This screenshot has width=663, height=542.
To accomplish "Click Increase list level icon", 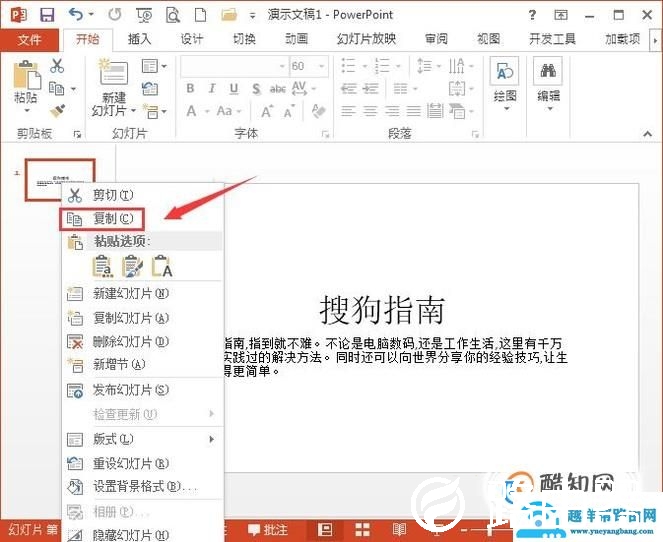I will 370,89.
